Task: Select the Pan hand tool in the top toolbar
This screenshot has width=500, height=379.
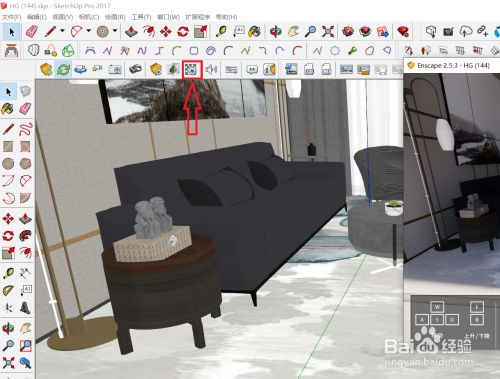Action: click(293, 32)
